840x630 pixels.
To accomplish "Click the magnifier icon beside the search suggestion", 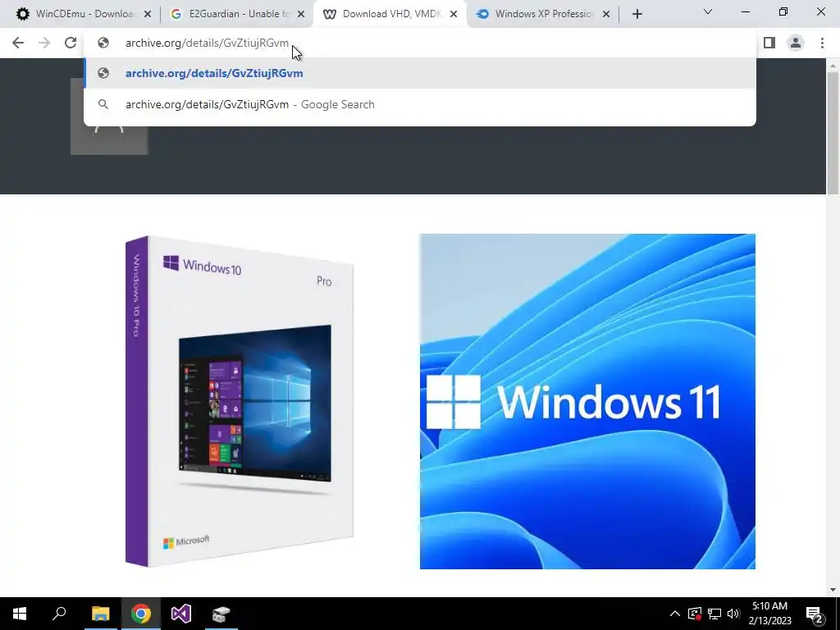I will coord(103,104).
